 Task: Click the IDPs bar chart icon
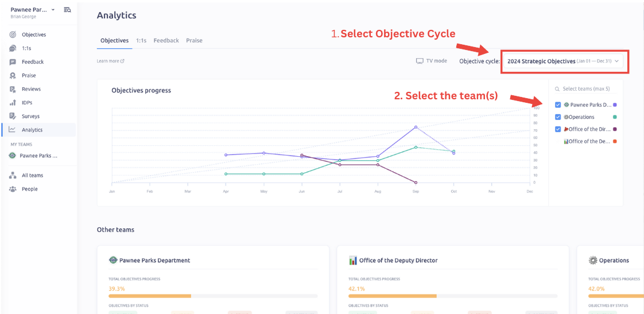pyautogui.click(x=13, y=103)
